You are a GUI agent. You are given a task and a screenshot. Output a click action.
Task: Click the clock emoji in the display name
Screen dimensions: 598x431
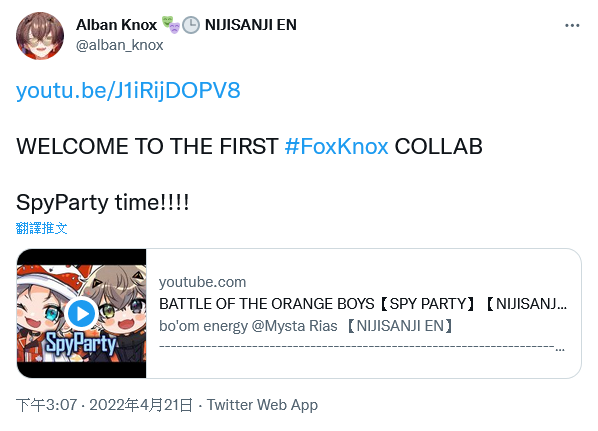point(191,25)
